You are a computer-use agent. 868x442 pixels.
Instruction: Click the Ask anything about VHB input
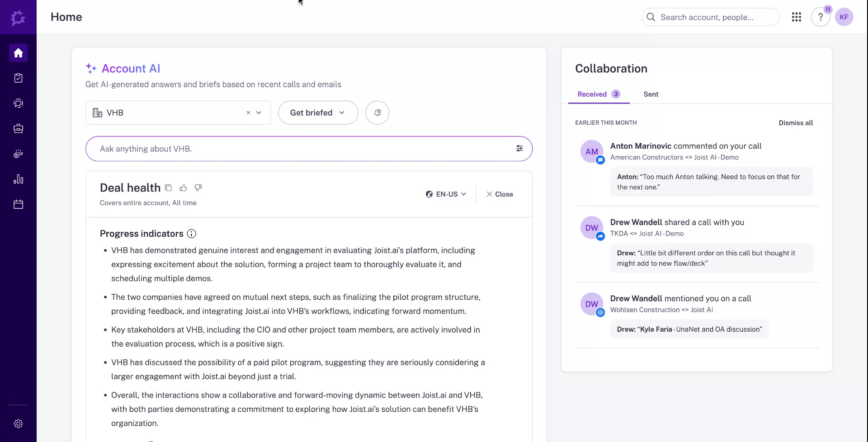tap(298, 148)
